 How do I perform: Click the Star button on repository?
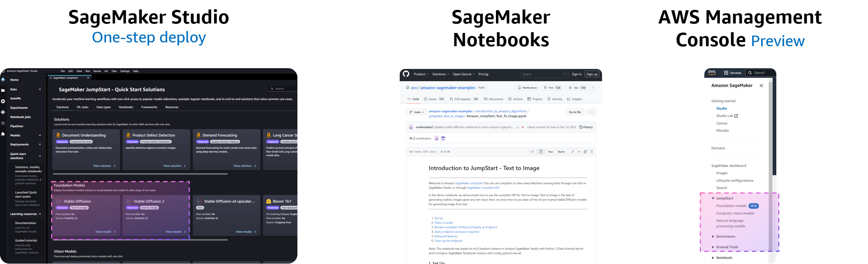click(576, 88)
